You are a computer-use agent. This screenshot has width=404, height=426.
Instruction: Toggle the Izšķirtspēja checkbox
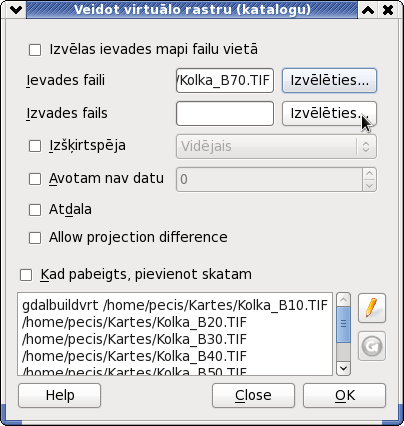pos(35,146)
